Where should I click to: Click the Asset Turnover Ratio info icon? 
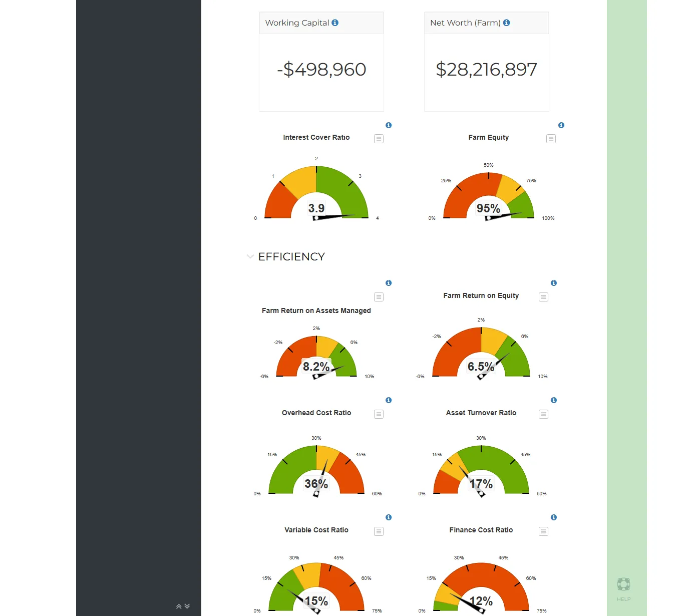click(x=553, y=400)
